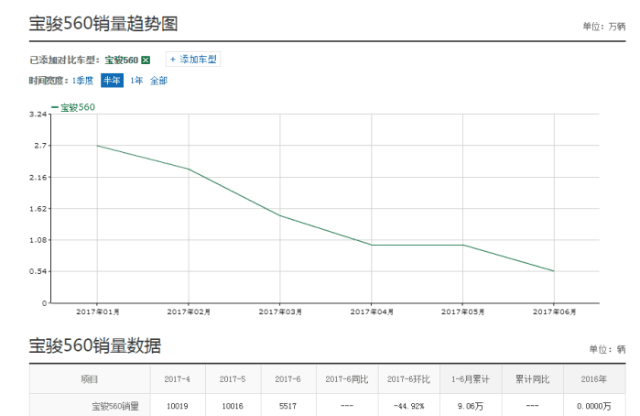The image size is (640, 416).
Task: Click the 2017年02月 data point on chart
Action: coord(189,169)
